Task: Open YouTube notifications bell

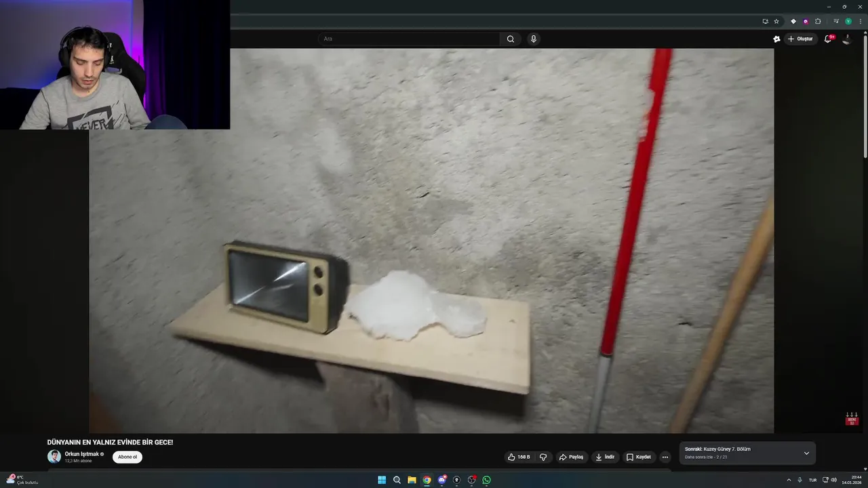Action: 828,39
